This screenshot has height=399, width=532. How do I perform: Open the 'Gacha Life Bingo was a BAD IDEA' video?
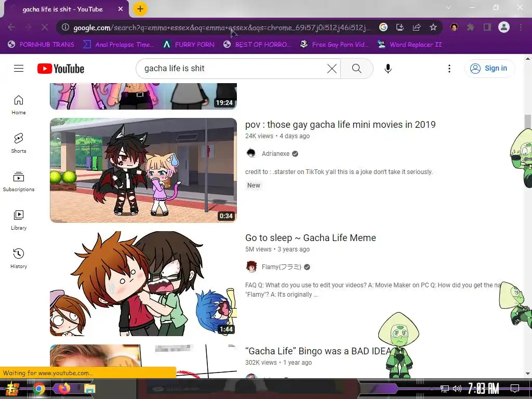(318, 351)
